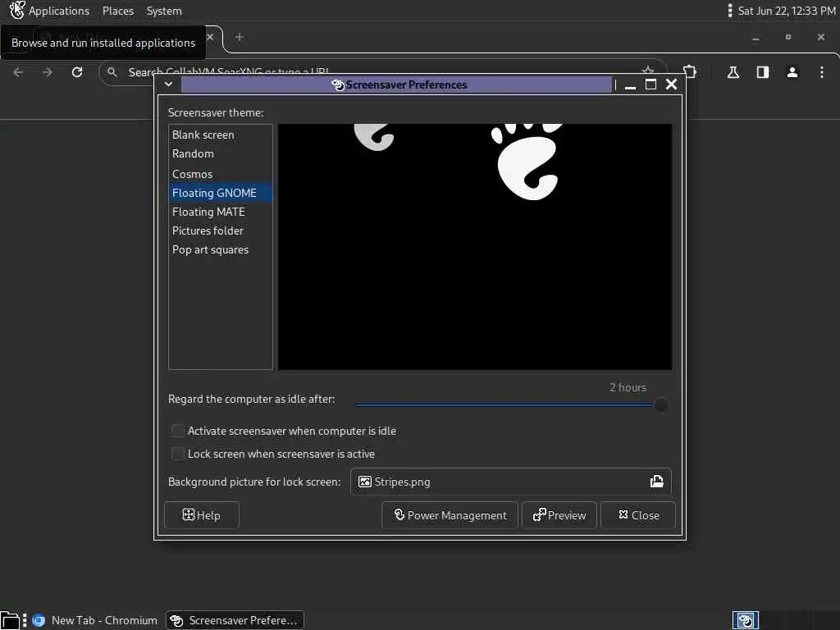Image resolution: width=840 pixels, height=630 pixels.
Task: Focus the Chromium address bar
Action: (x=382, y=72)
